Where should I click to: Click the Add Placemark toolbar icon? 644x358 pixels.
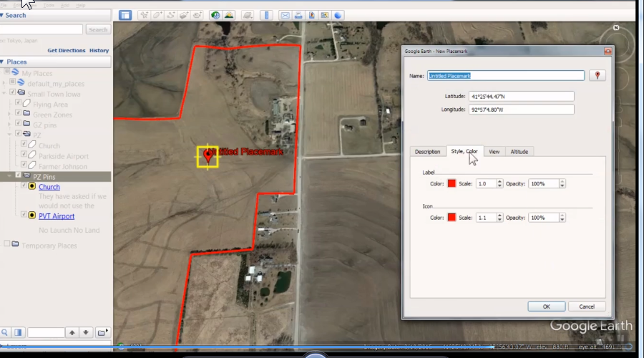[x=144, y=15]
